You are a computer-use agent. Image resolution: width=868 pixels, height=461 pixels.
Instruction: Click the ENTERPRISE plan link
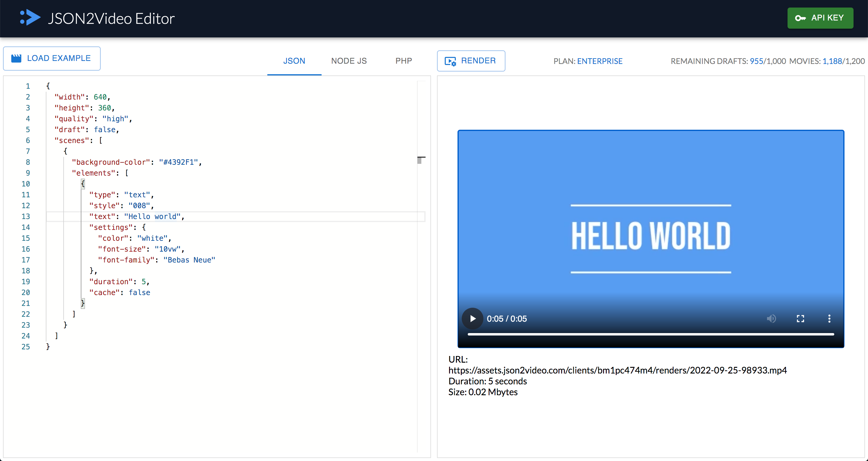[x=600, y=61]
